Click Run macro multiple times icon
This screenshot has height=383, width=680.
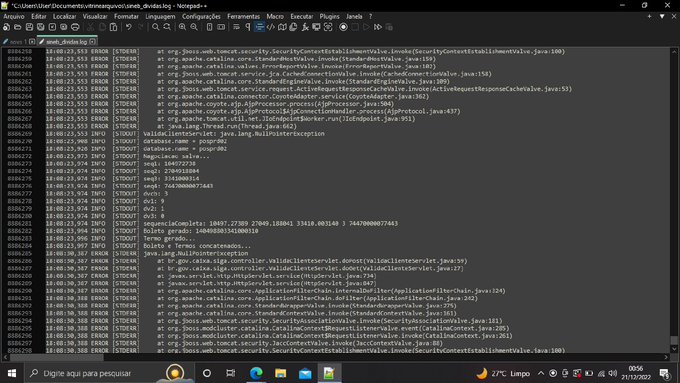[378, 27]
